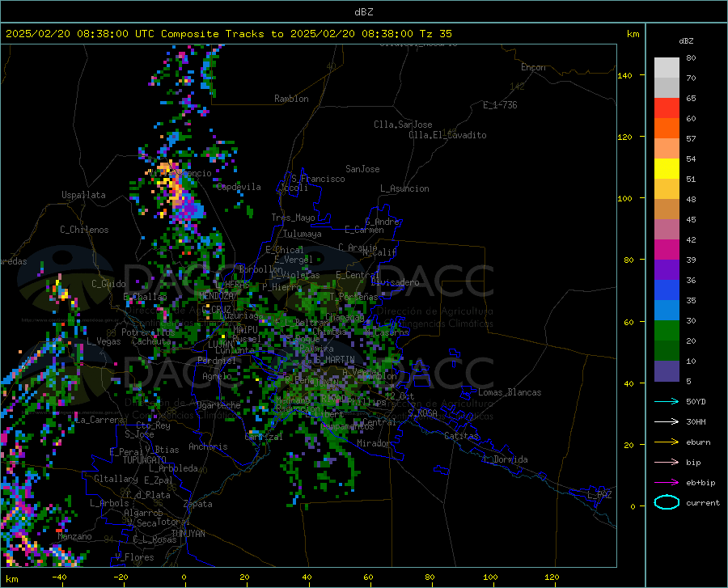Select the dark purple 5 dBZ swatch

coord(667,370)
